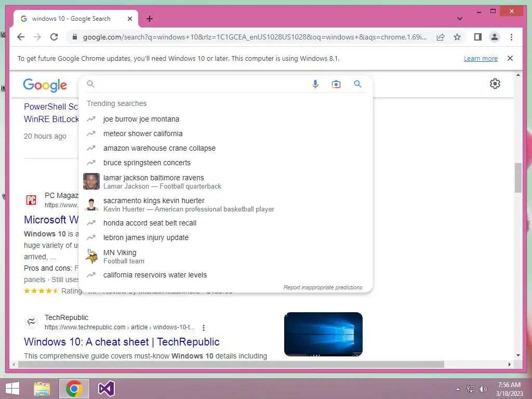Click Report inappropriate predictions

[323, 287]
